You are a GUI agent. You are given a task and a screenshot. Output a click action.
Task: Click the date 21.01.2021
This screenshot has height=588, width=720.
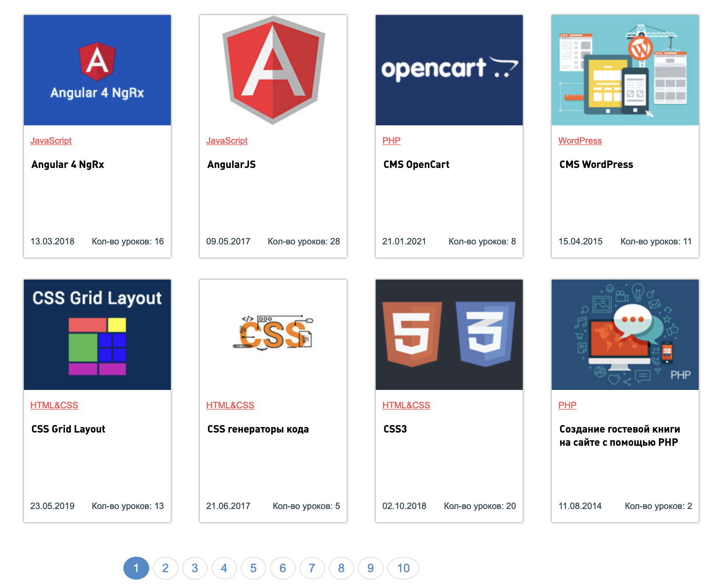click(x=404, y=241)
